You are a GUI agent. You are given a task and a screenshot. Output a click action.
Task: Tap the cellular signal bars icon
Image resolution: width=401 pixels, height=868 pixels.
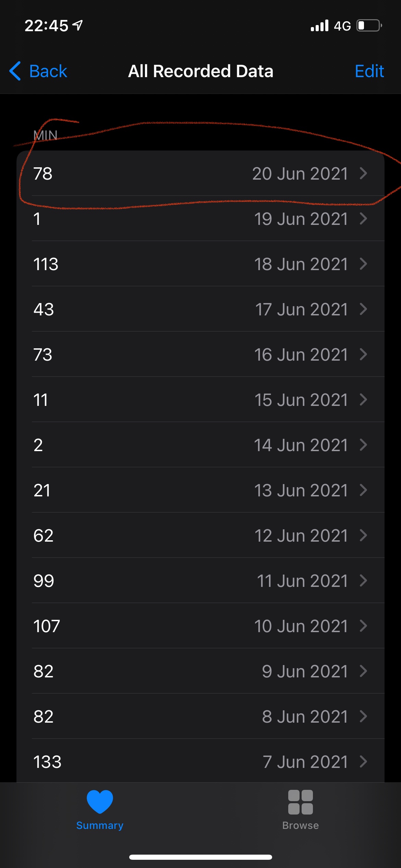tap(319, 26)
